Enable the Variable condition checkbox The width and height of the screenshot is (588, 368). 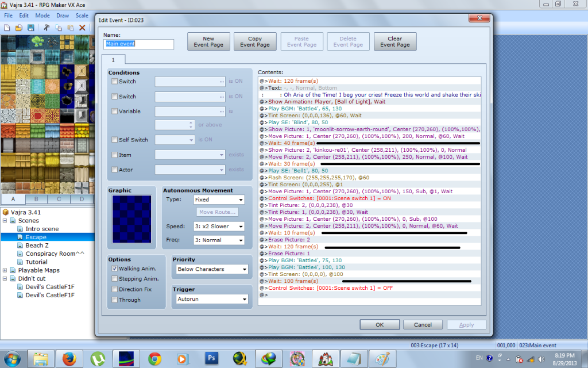coord(114,111)
